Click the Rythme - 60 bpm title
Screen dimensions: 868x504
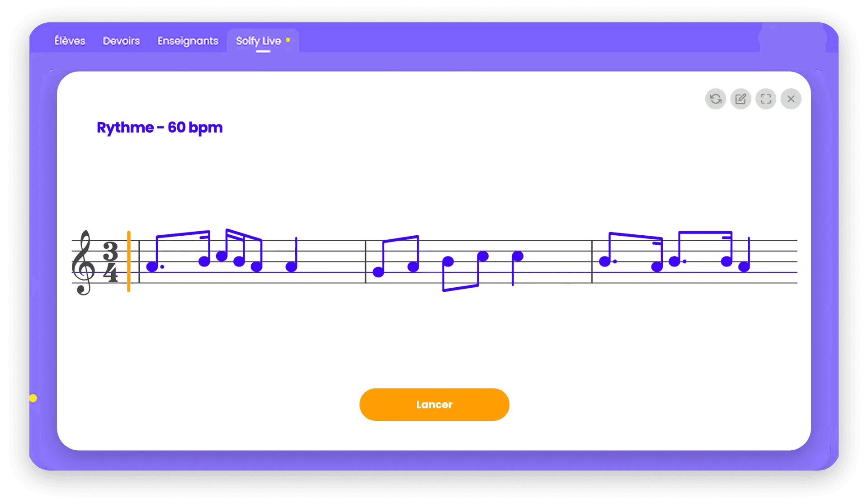pyautogui.click(x=160, y=128)
